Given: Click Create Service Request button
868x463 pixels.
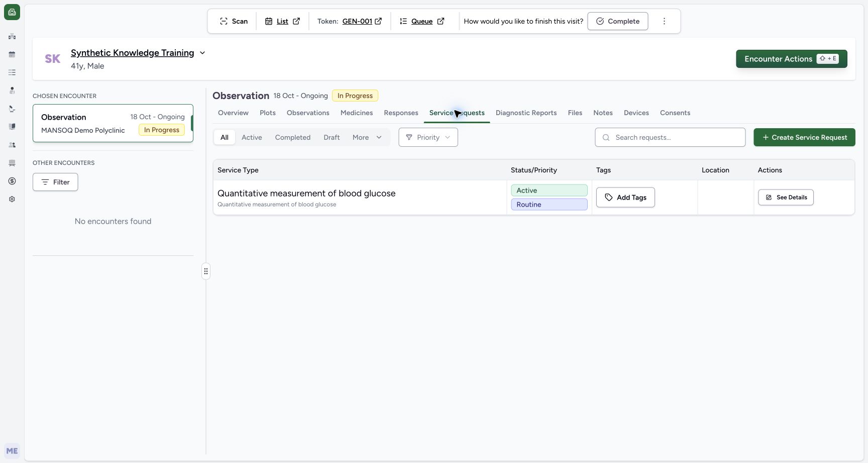Looking at the screenshot, I should click(804, 137).
